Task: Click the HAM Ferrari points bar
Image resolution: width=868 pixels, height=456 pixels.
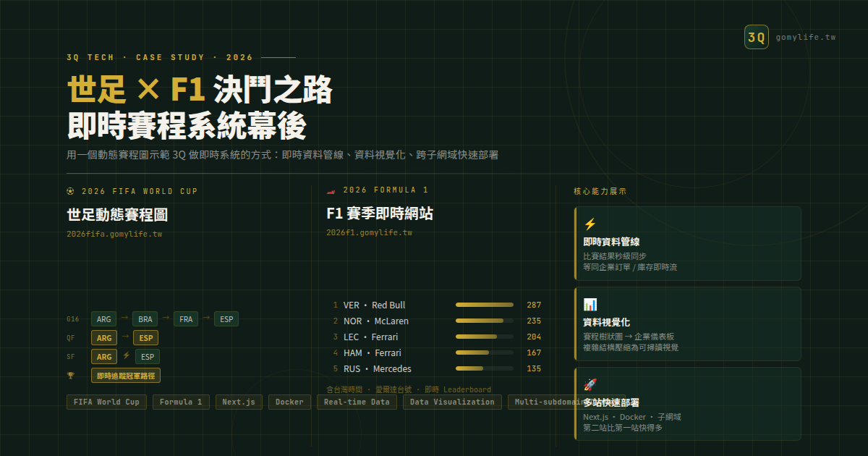Action: coord(485,352)
